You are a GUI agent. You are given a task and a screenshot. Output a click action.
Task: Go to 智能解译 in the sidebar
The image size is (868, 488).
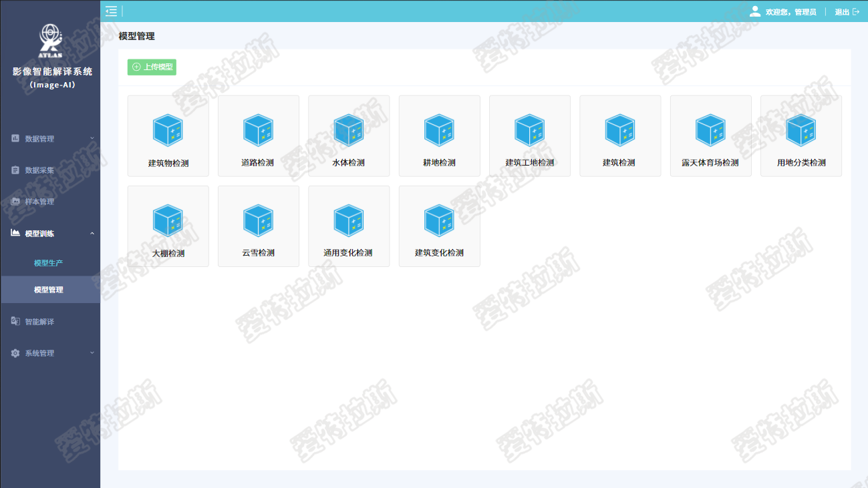point(39,322)
